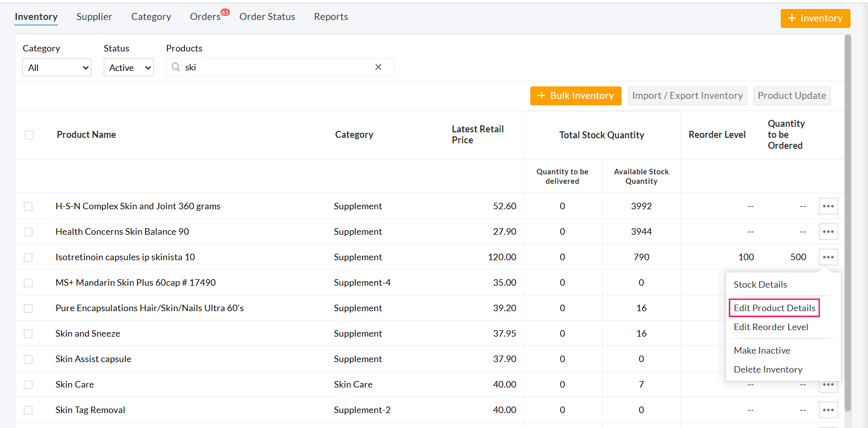The width and height of the screenshot is (868, 428).
Task: Open three-dot menu for Skin Tag Removal
Action: tap(828, 410)
